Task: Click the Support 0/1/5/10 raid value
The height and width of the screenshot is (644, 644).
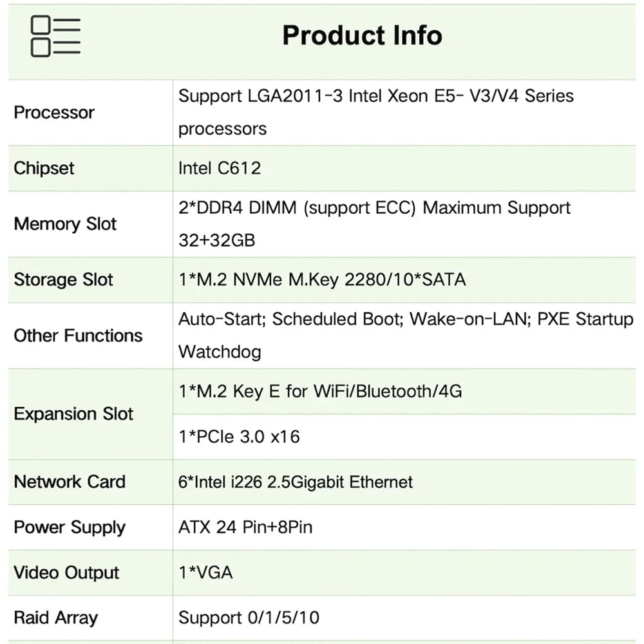Action: 249,618
